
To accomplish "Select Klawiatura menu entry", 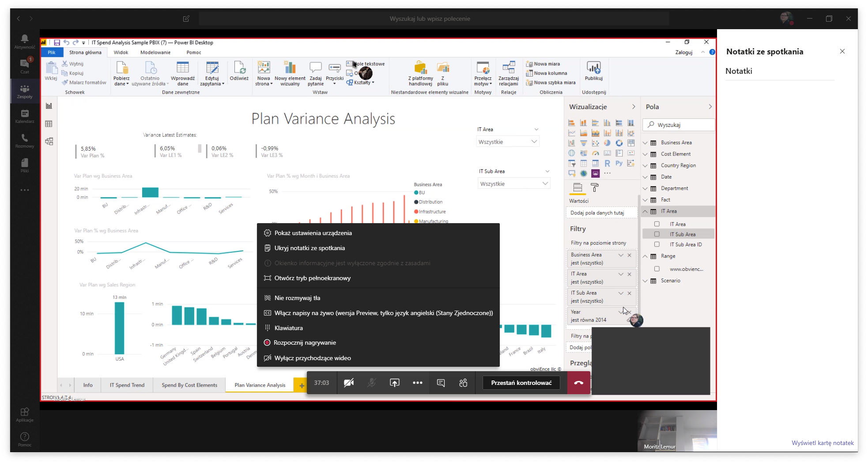I will click(x=378, y=328).
